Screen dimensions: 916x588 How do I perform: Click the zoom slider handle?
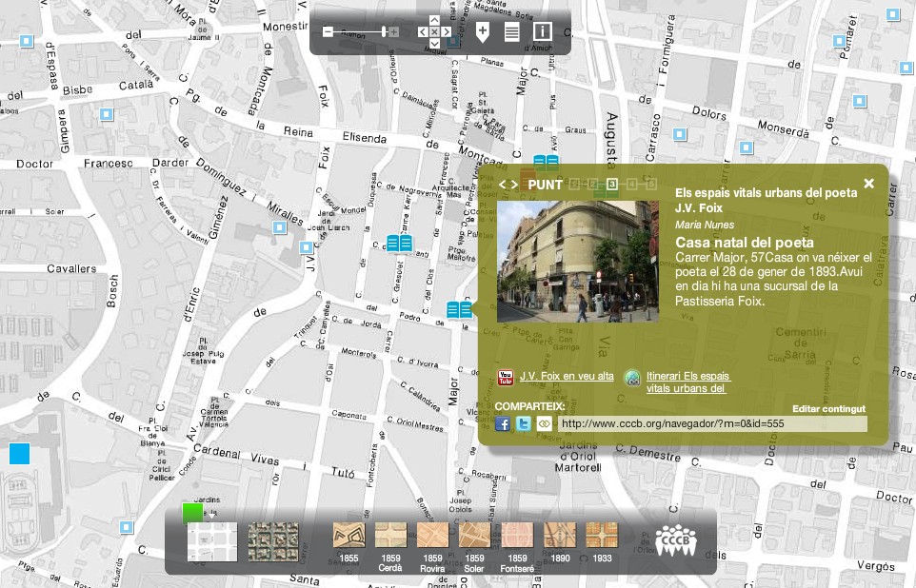[385, 32]
